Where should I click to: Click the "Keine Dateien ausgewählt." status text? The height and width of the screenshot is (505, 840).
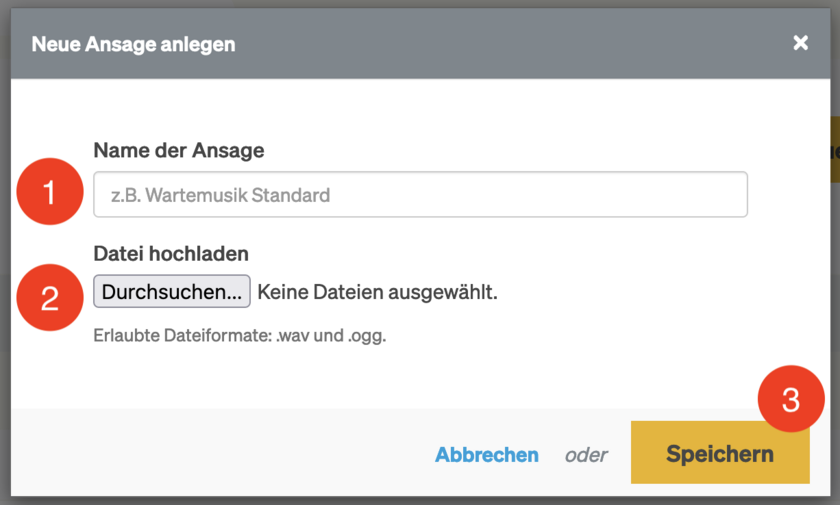coord(377,292)
